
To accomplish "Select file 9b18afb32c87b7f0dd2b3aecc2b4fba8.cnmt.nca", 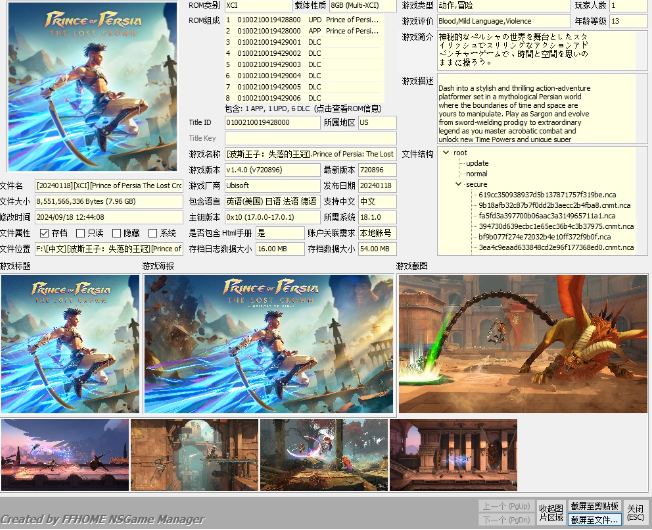I will click(x=554, y=205).
